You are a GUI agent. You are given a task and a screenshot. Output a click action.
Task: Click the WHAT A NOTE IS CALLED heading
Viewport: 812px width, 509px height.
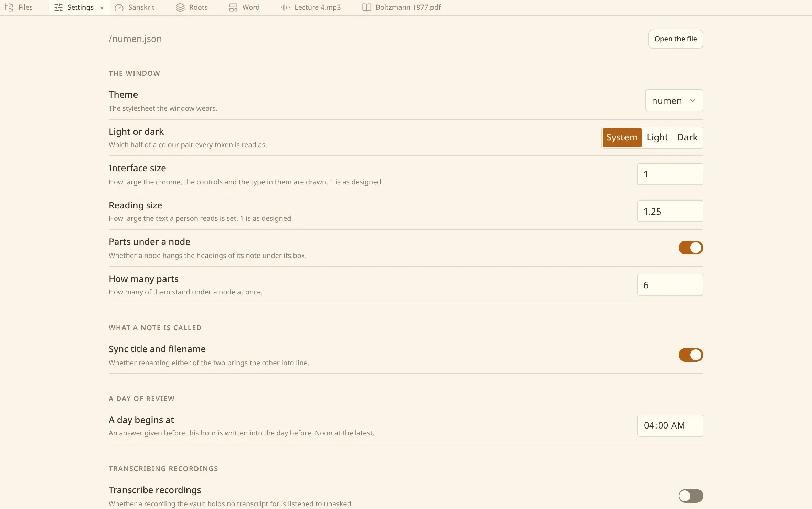point(155,328)
